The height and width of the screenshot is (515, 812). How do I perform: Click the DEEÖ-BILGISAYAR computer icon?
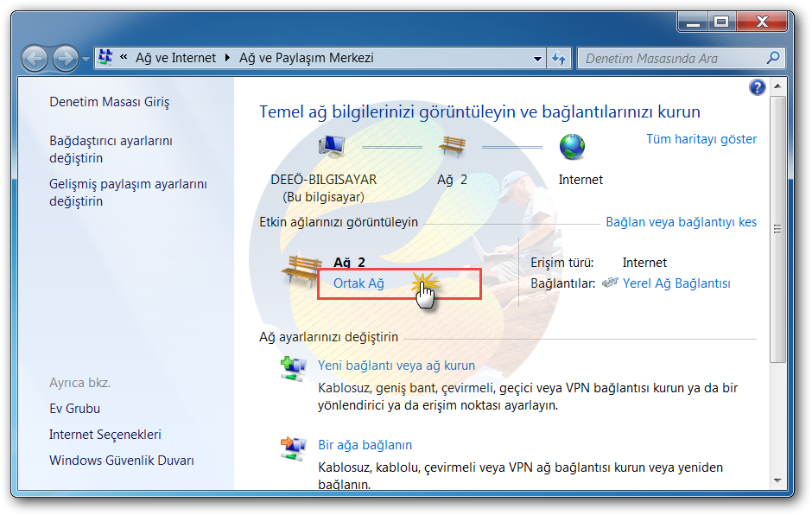[332, 146]
